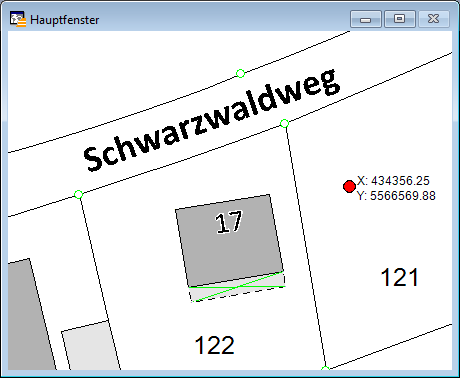Select green node at parcel 121/122 boundary top
Screen dimensions: 460x378
[x=284, y=124]
